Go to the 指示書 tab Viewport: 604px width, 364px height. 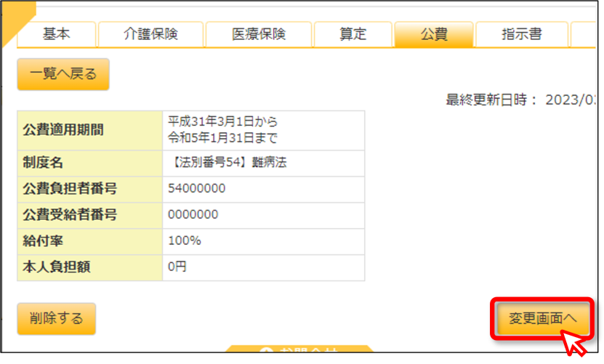tap(522, 34)
